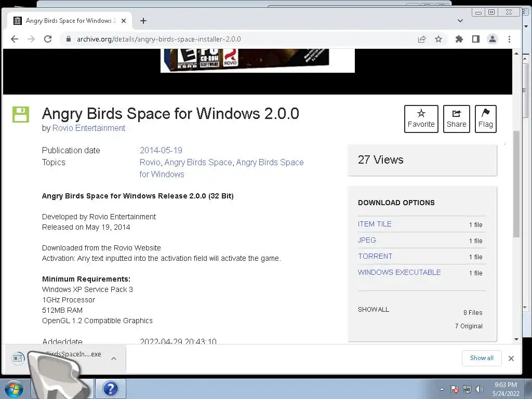The width and height of the screenshot is (532, 399).
Task: Click the Share button on item page
Action: 456,119
